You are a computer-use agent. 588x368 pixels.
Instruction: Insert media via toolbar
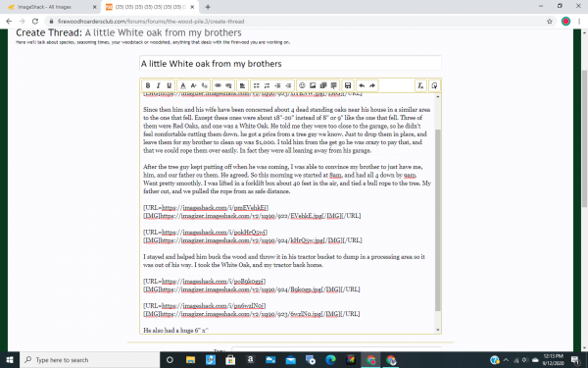click(322, 85)
